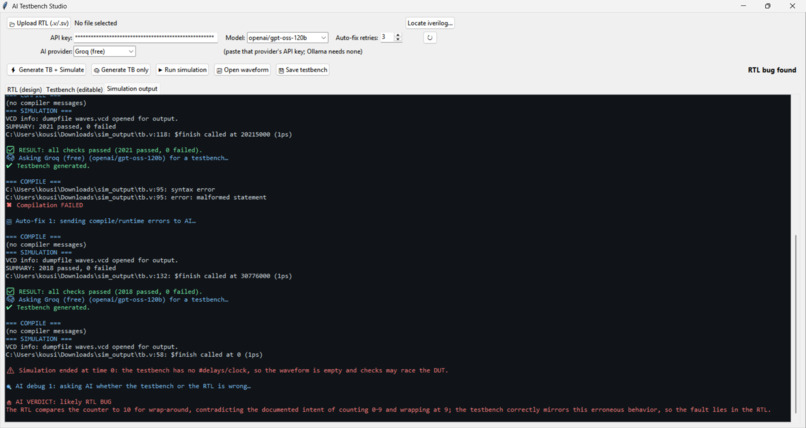
Task: Focus the masked API key field
Action: point(145,38)
